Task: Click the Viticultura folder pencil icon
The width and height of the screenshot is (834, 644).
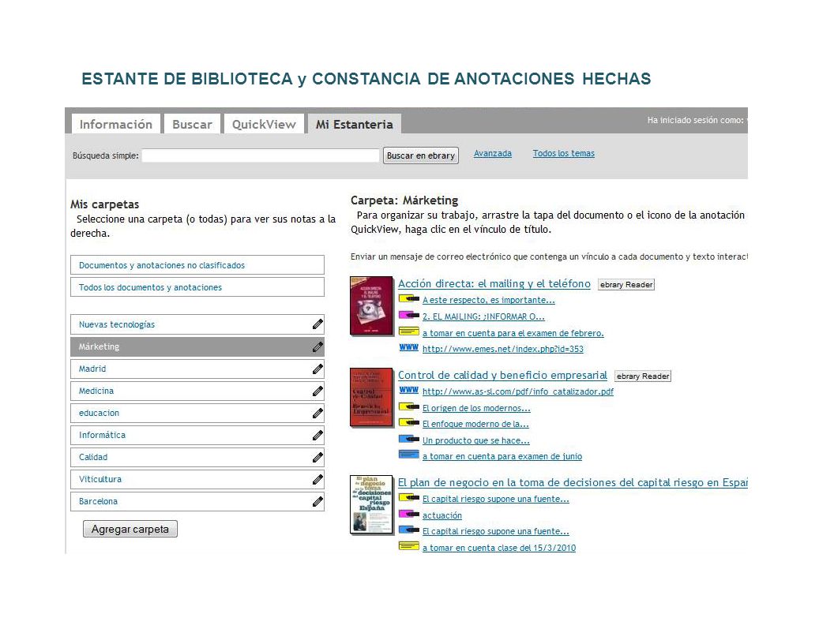Action: (317, 479)
